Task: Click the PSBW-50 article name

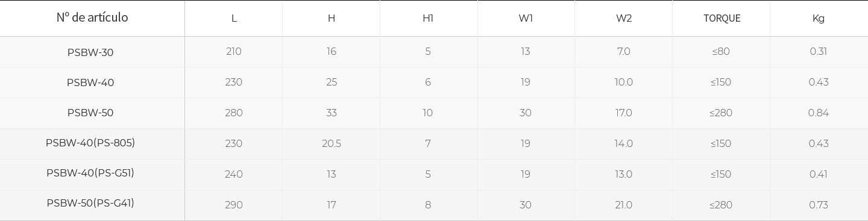Action: [90, 113]
